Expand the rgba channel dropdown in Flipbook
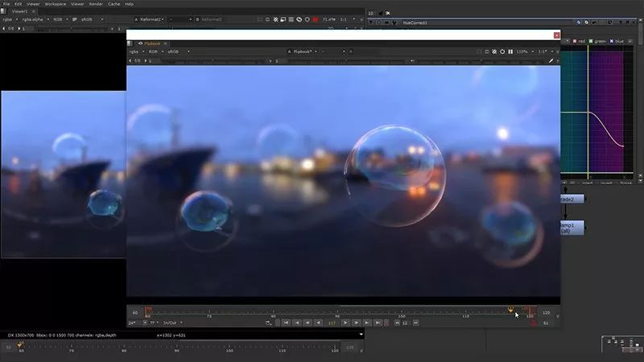 coord(137,51)
